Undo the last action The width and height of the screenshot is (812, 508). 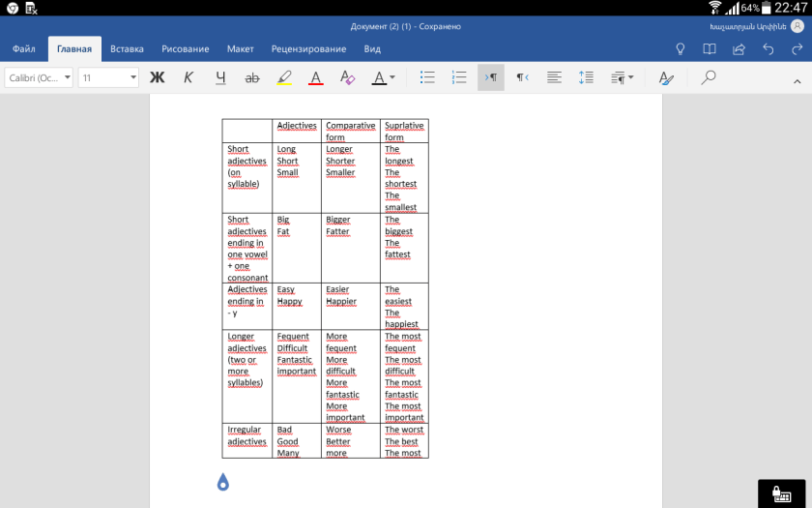click(x=768, y=48)
